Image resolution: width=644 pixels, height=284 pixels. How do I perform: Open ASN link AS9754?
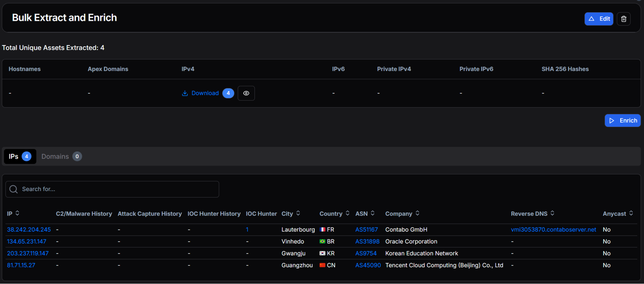coord(366,253)
